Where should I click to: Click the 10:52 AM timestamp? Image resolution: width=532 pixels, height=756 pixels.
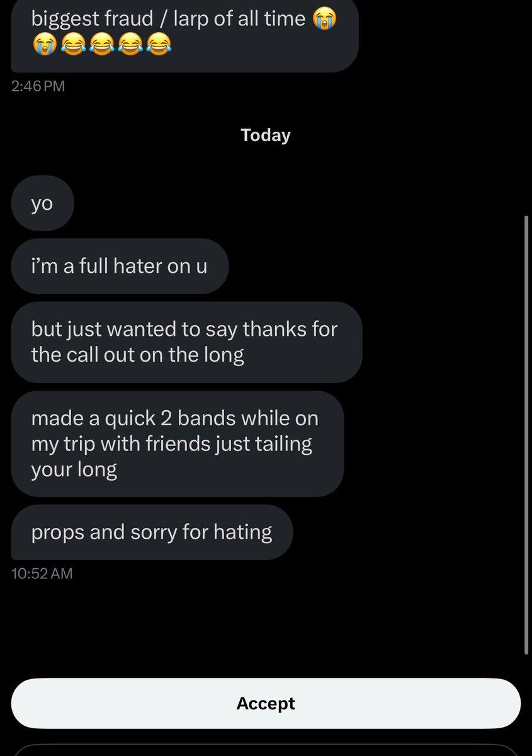[x=42, y=573]
